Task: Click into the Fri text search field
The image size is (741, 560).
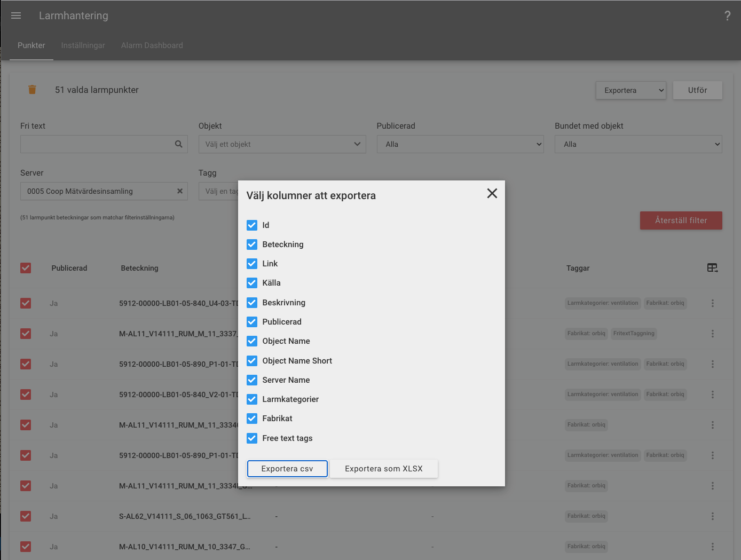Action: point(96,144)
